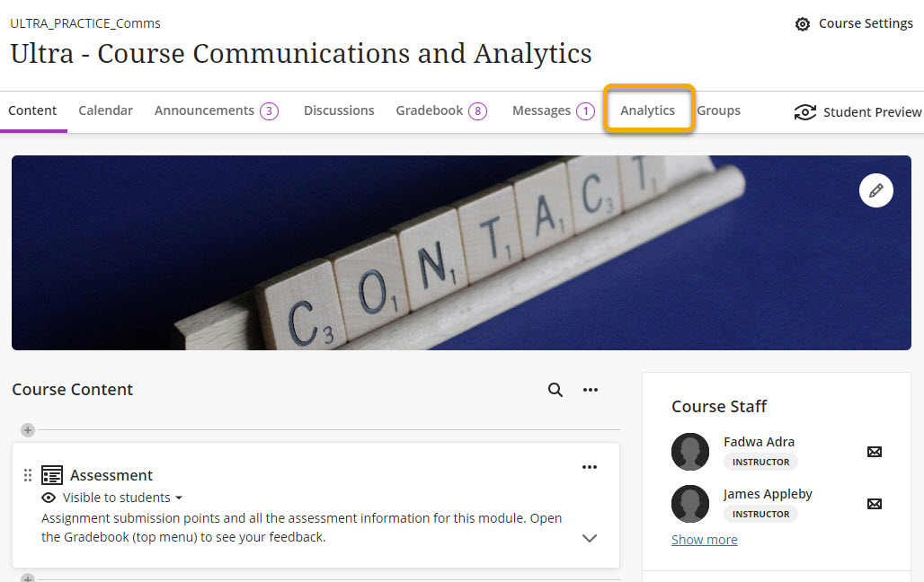Click the Course Settings gear icon
This screenshot has width=924, height=582.
(803, 24)
